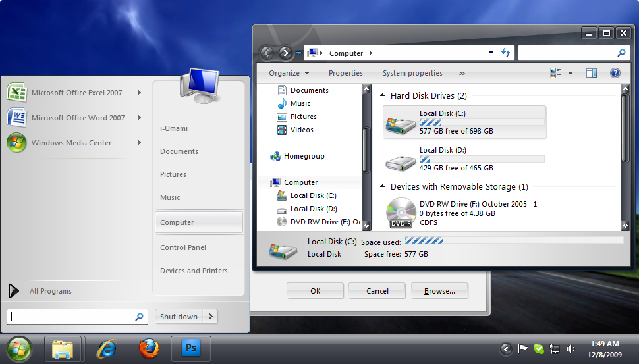
Task: Open Pictures from the Start menu
Action: pyautogui.click(x=173, y=174)
